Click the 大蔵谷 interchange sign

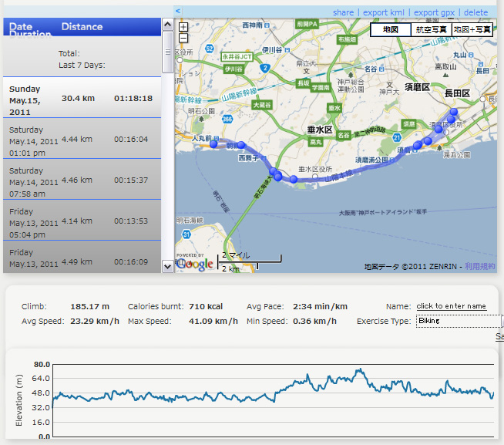click(262, 105)
